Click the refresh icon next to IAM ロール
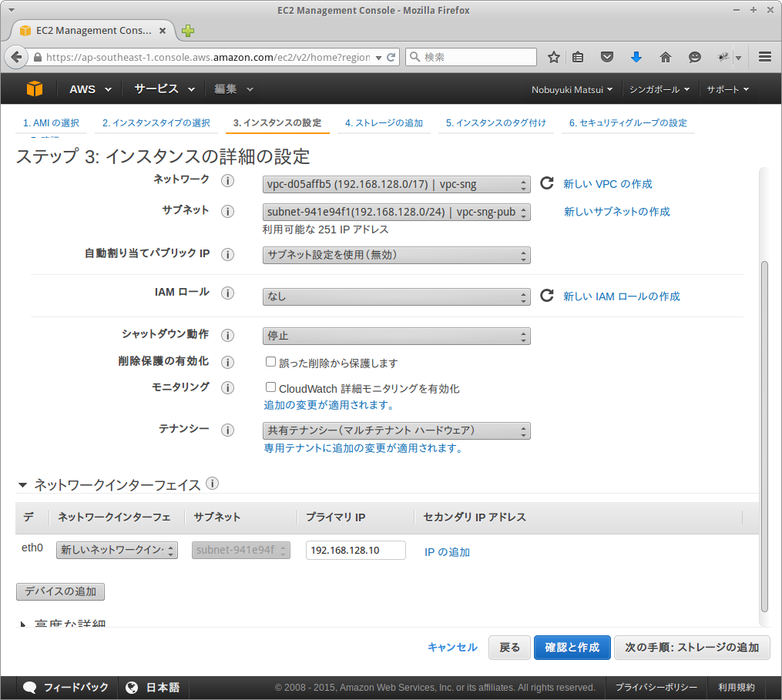 click(545, 295)
